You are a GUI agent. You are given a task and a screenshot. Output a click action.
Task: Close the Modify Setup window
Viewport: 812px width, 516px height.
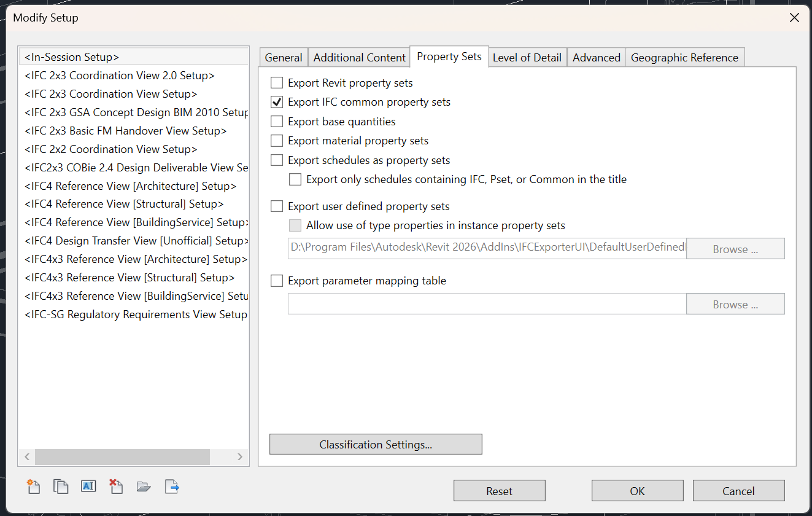[x=794, y=18]
